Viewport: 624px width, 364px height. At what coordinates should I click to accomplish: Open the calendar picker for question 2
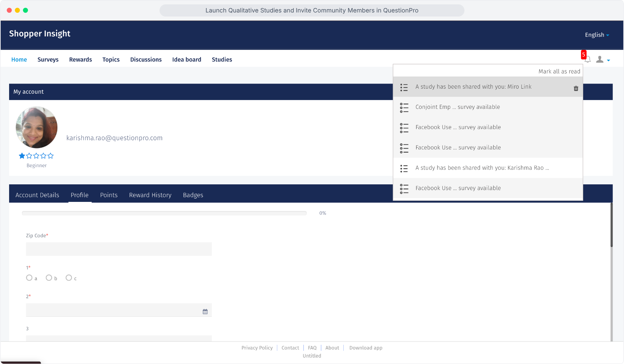pyautogui.click(x=205, y=311)
